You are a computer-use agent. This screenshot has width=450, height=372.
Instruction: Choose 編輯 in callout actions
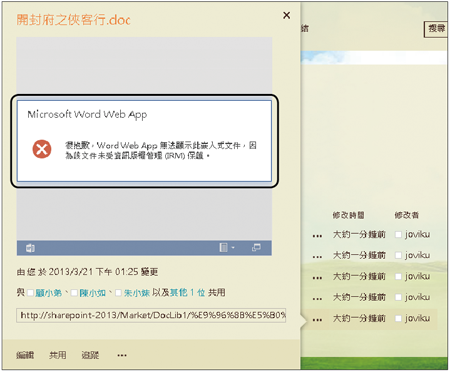coord(25,355)
